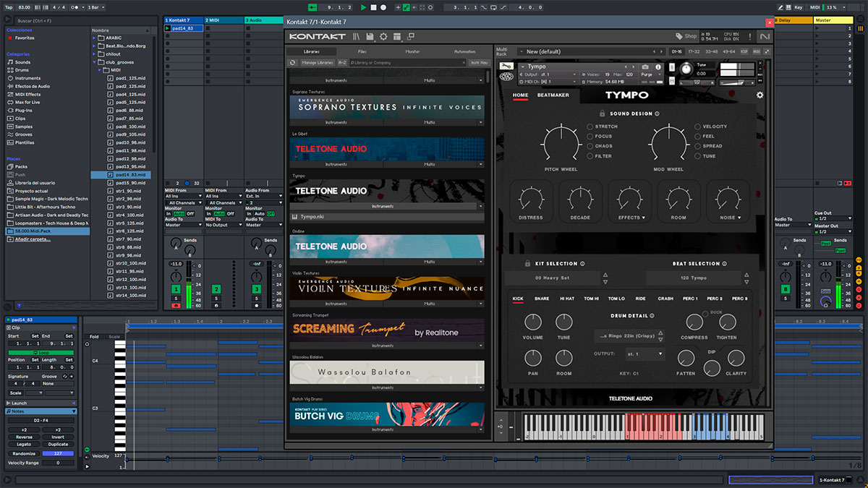The height and width of the screenshot is (488, 868).
Task: Click the Ableton transport stop button
Action: coord(373,7)
